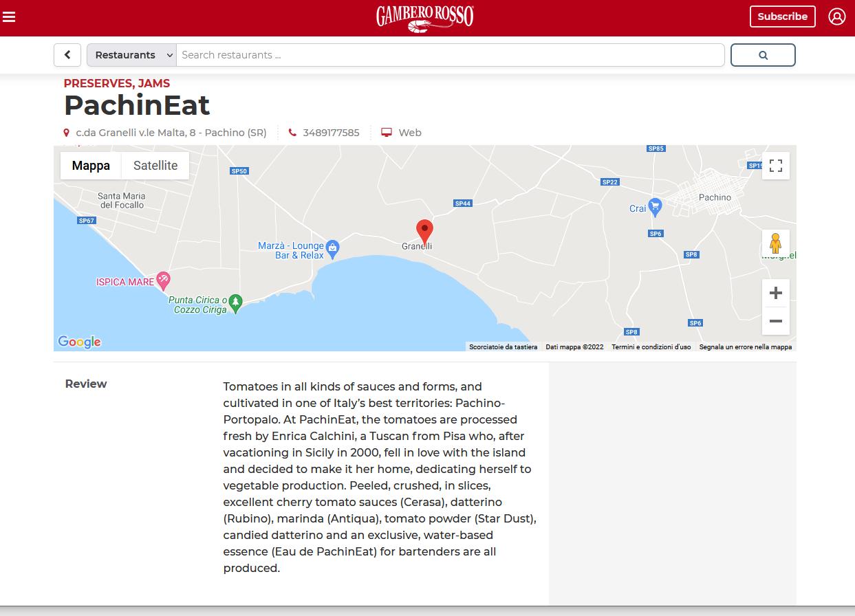Go back with the left arrow button
The width and height of the screenshot is (855, 616).
(x=67, y=55)
